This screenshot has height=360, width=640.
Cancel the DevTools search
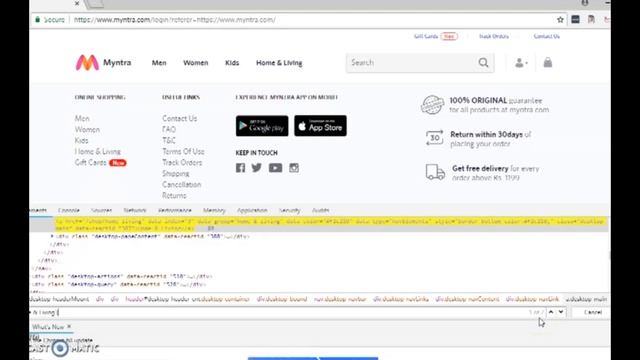(593, 312)
